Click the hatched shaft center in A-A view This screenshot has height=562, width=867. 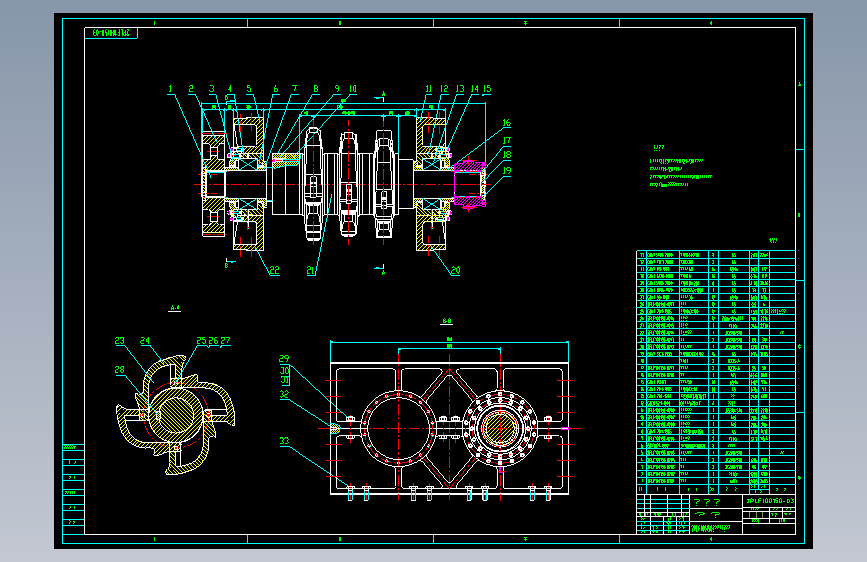click(x=177, y=413)
